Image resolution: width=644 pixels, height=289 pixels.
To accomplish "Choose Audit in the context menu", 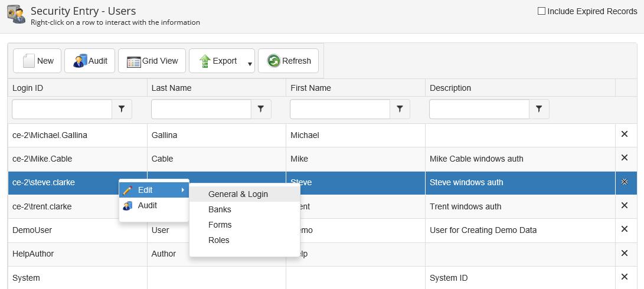I will tap(147, 205).
